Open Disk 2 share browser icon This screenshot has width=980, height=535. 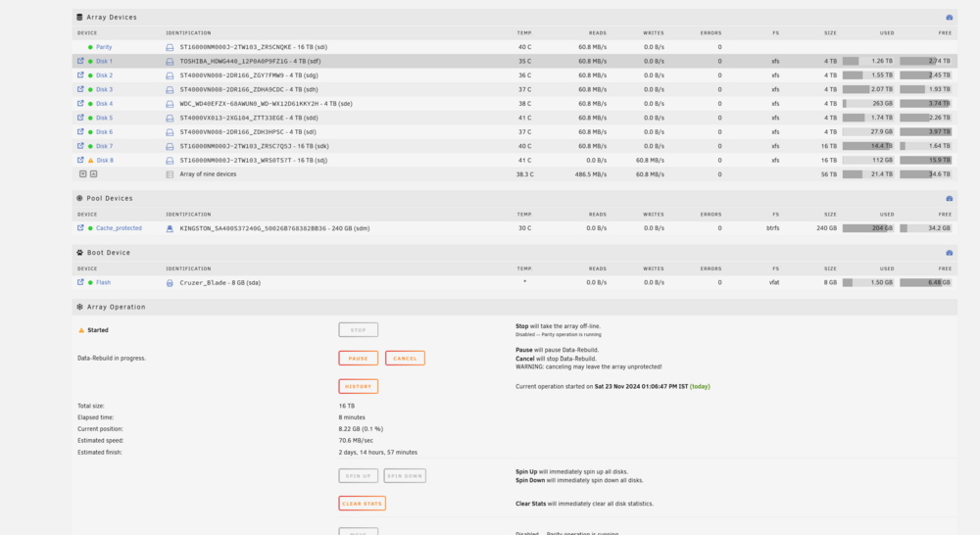click(80, 75)
